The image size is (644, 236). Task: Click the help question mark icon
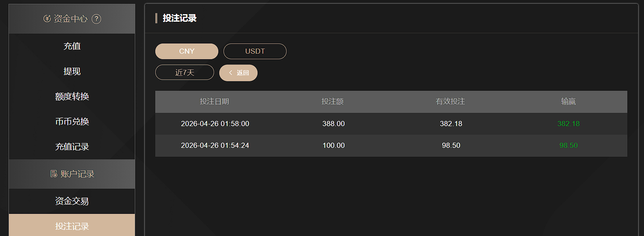(96, 19)
